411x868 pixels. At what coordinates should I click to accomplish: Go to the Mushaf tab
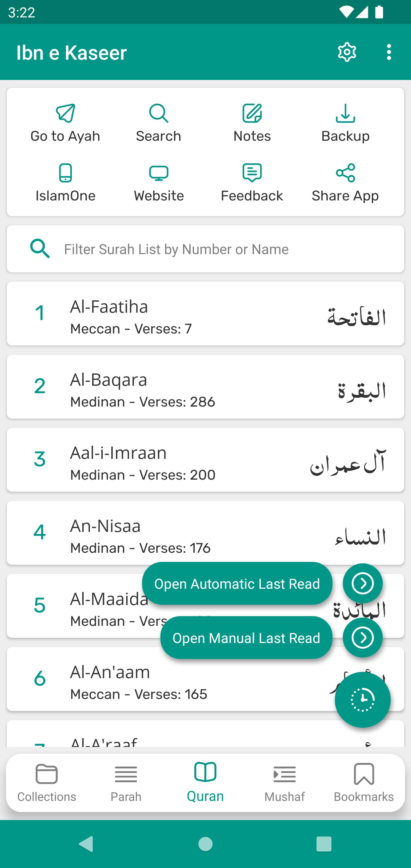(285, 783)
